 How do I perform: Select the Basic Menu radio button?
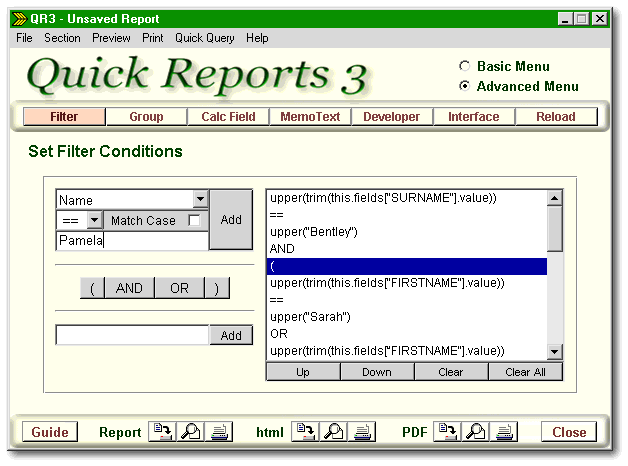(x=464, y=66)
